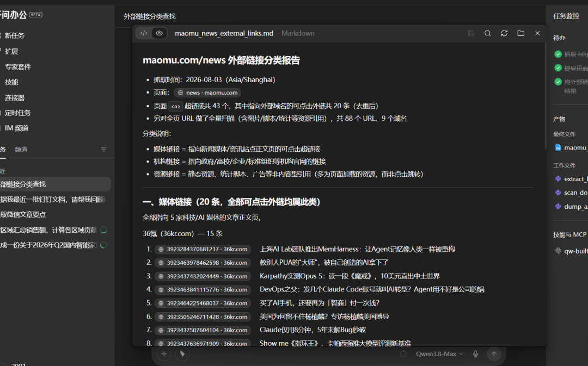588x366 pixels.
Task: Click the report heading maomu.com/news 外部链接分类报告
Action: pyautogui.click(x=221, y=60)
